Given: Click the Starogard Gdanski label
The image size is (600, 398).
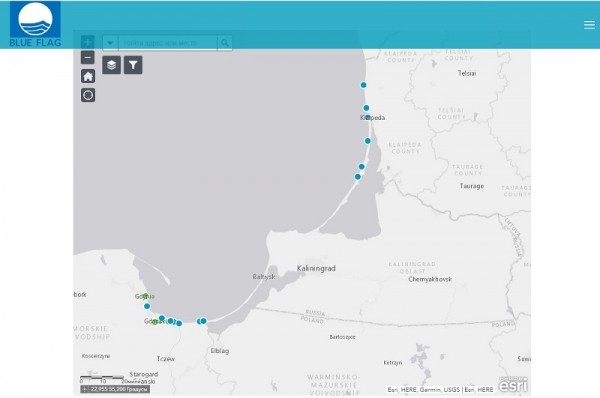Looking at the screenshot, I should pyautogui.click(x=143, y=378).
